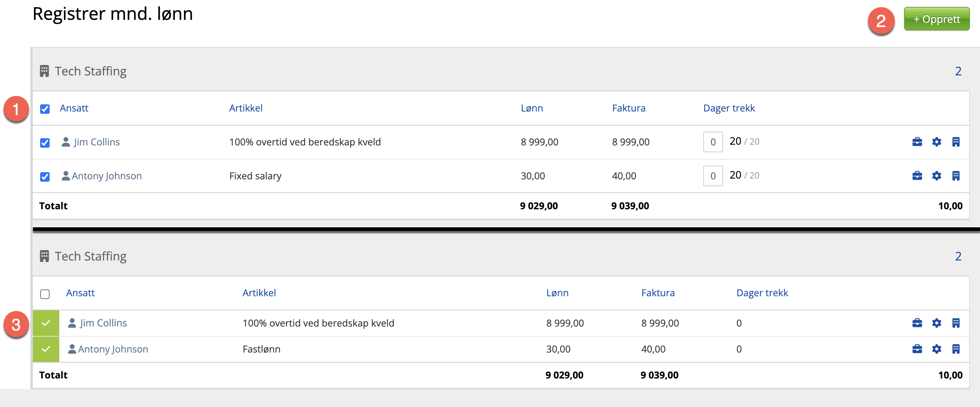Click green Opprett button

point(936,19)
